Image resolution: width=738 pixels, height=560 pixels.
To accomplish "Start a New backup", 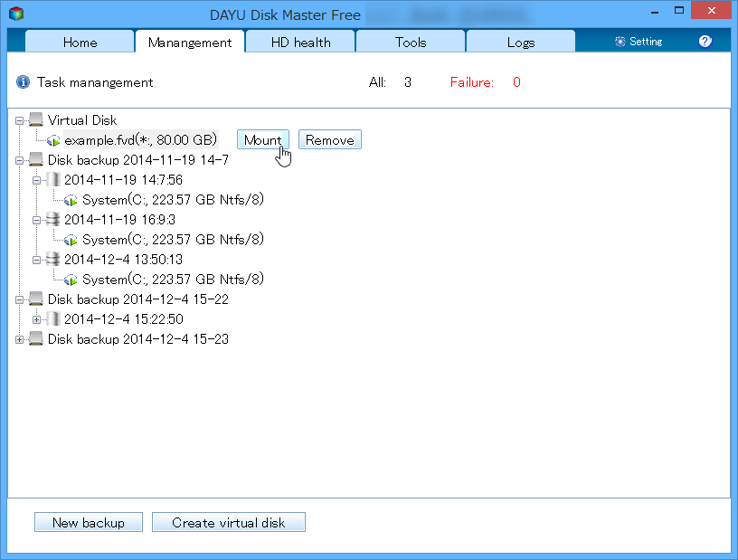I will coord(89,522).
